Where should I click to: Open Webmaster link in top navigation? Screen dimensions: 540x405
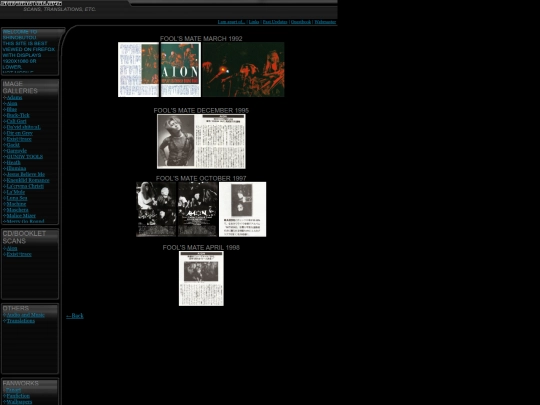(325, 22)
